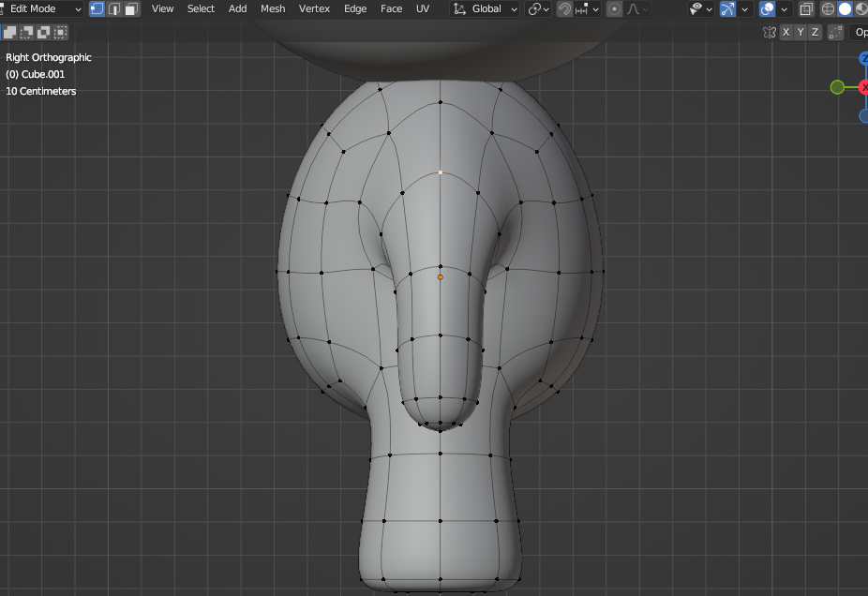Enable Z axis mirror button
868x596 pixels.
pos(816,32)
